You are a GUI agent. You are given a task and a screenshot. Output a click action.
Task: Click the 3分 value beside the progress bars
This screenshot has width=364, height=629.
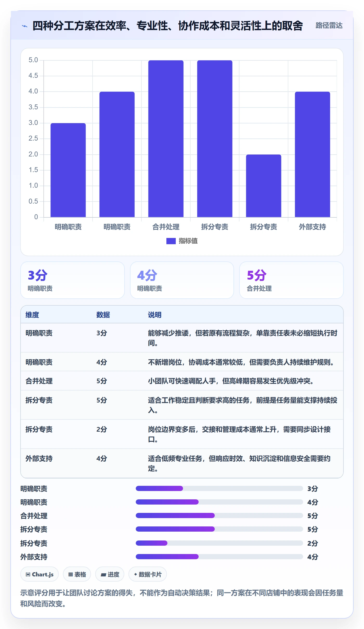[313, 489]
